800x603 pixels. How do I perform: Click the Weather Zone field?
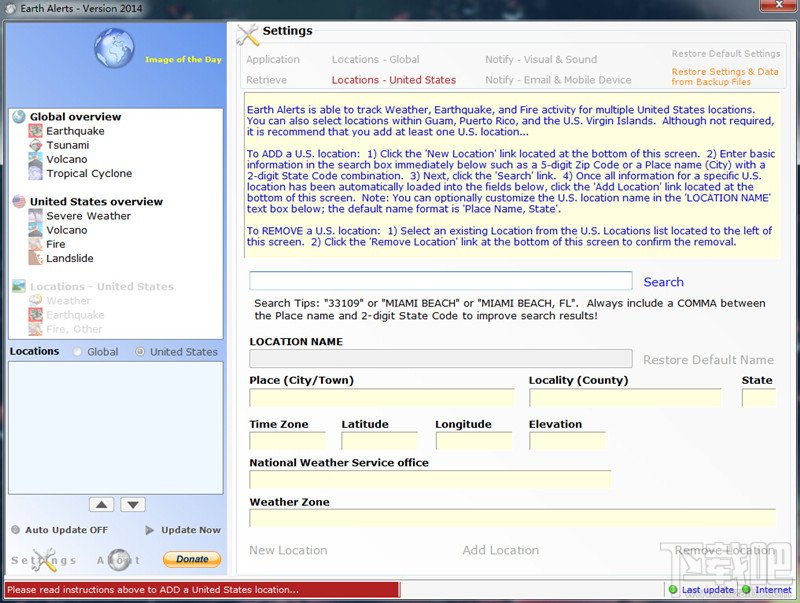[x=513, y=518]
